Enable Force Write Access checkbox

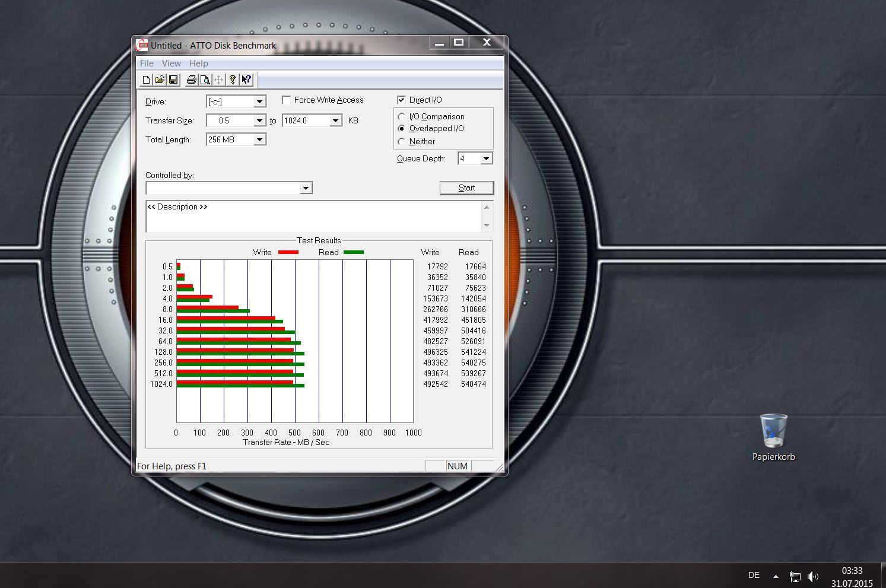tap(287, 100)
